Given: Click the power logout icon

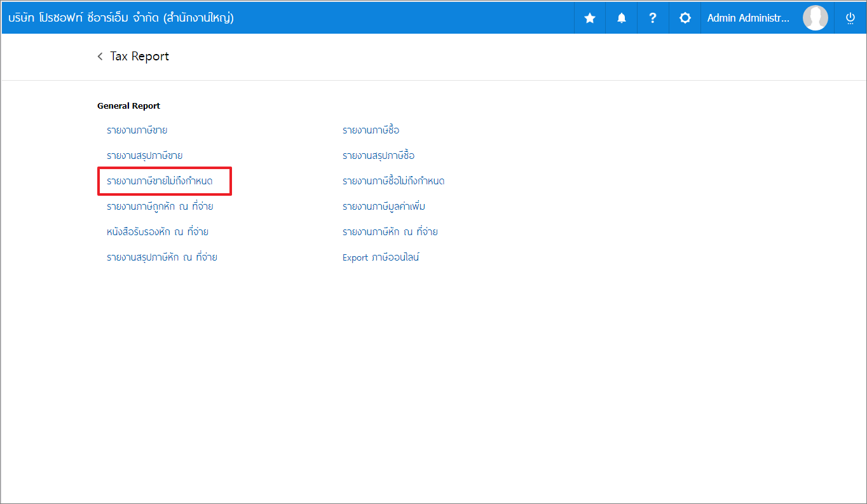Looking at the screenshot, I should click(x=850, y=18).
